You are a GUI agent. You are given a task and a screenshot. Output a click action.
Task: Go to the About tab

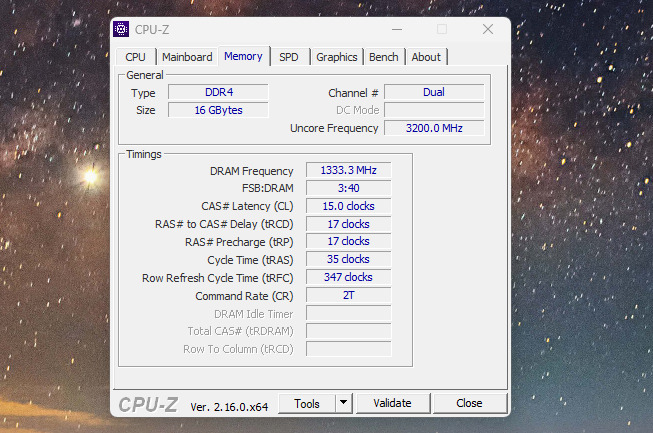pos(426,57)
